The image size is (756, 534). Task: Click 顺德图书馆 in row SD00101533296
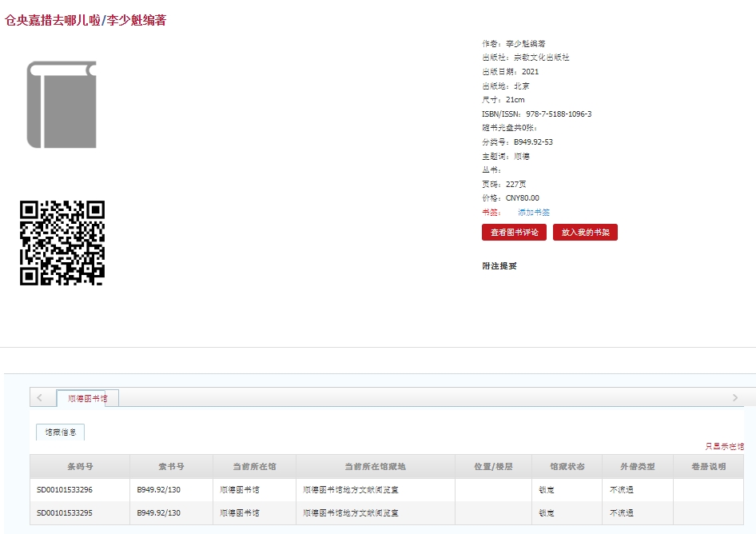[240, 489]
